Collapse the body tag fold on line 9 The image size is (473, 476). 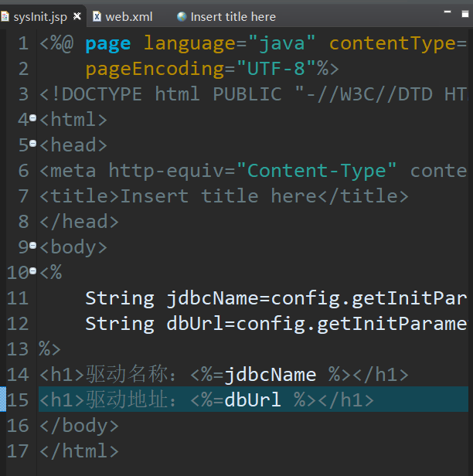click(x=32, y=245)
